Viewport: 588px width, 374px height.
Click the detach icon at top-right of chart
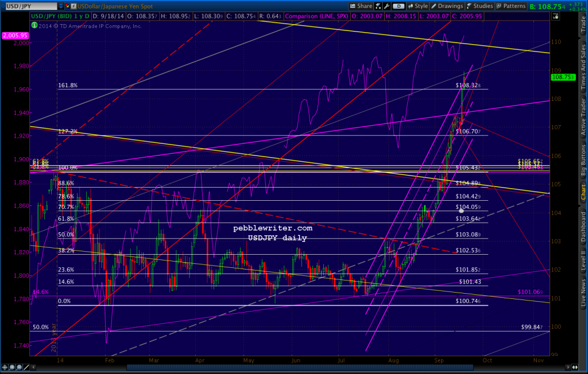[555, 16]
